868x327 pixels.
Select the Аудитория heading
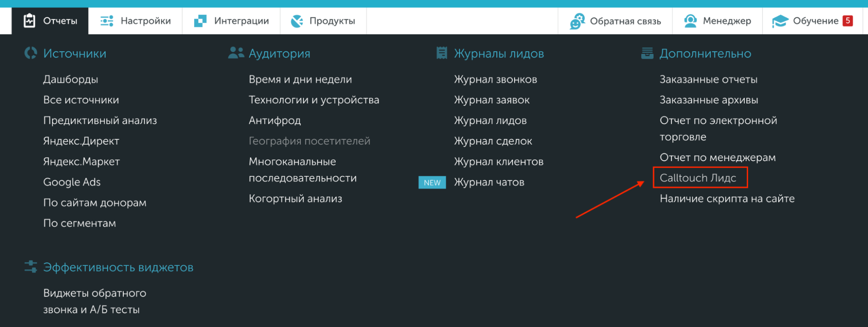click(x=280, y=53)
